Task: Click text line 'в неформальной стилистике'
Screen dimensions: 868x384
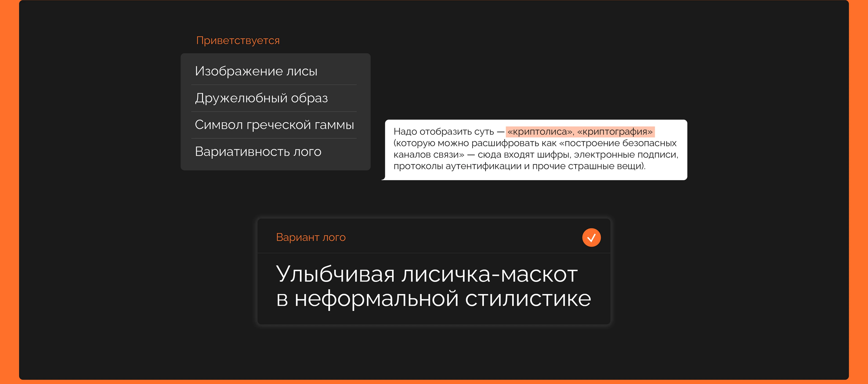Action: click(433, 299)
